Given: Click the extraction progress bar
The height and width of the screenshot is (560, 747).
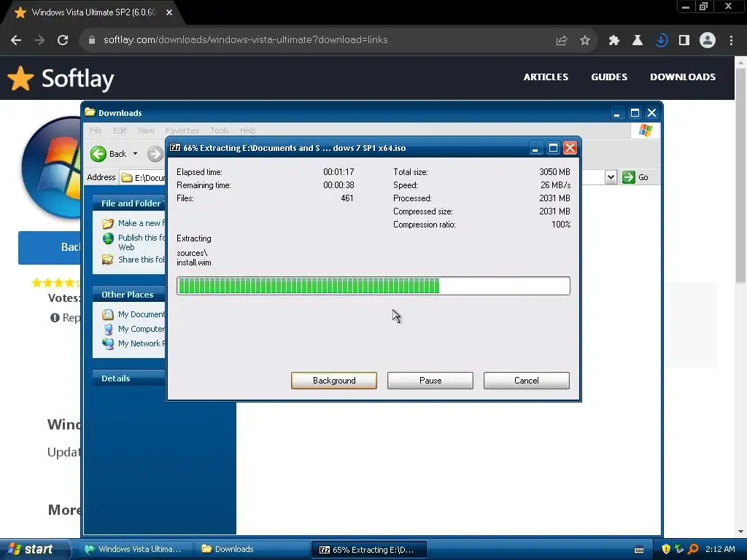Looking at the screenshot, I should [x=373, y=286].
